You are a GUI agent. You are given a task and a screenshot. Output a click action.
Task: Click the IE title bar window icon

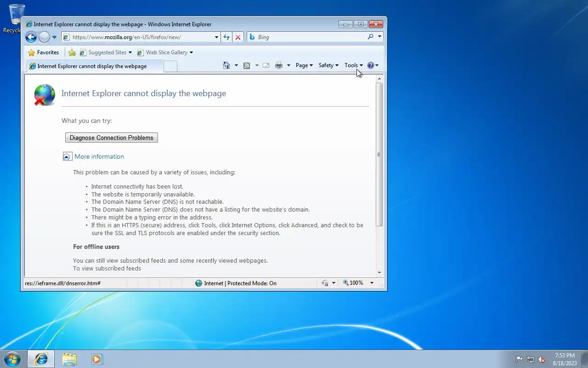(x=28, y=24)
